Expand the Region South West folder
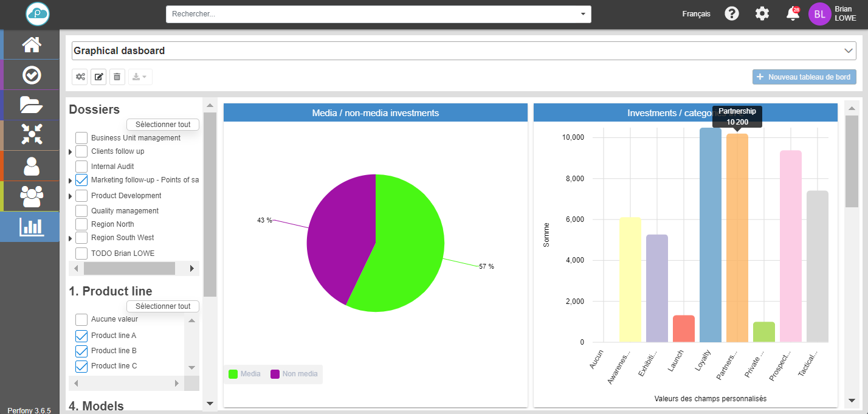Screen dimensions: 868x414 pyautogui.click(x=71, y=238)
